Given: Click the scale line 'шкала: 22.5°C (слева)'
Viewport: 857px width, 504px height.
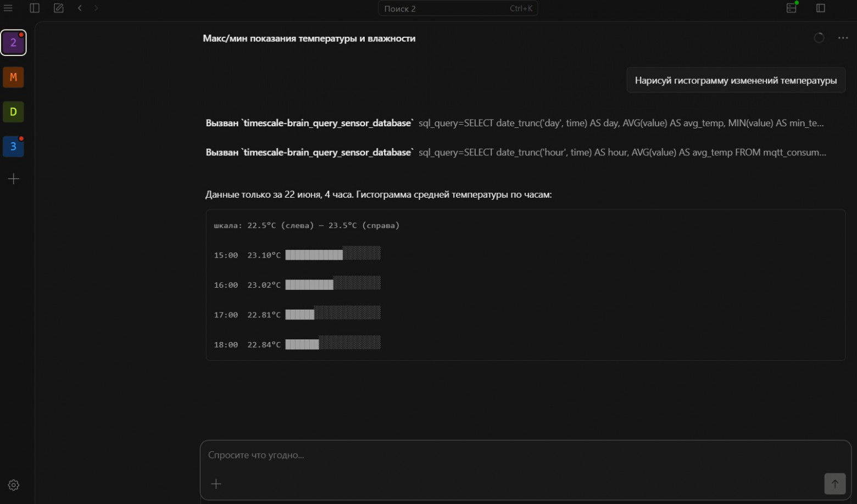Looking at the screenshot, I should coord(264,226).
